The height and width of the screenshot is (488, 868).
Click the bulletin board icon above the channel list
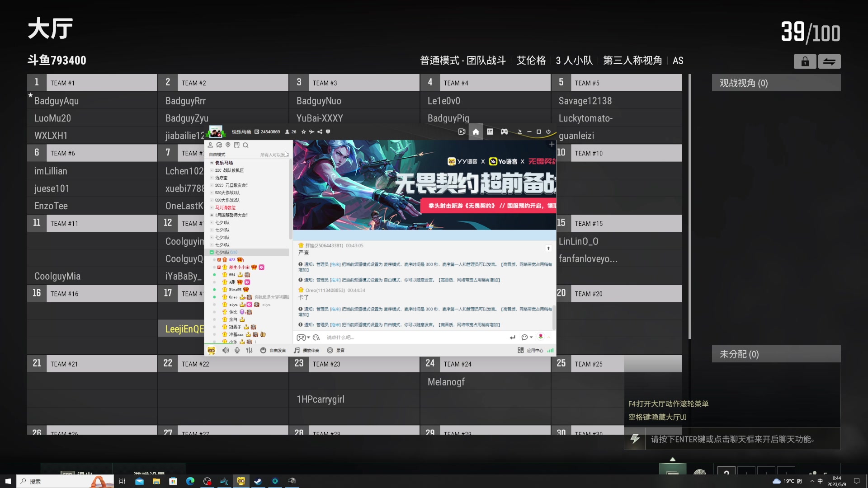tap(236, 145)
